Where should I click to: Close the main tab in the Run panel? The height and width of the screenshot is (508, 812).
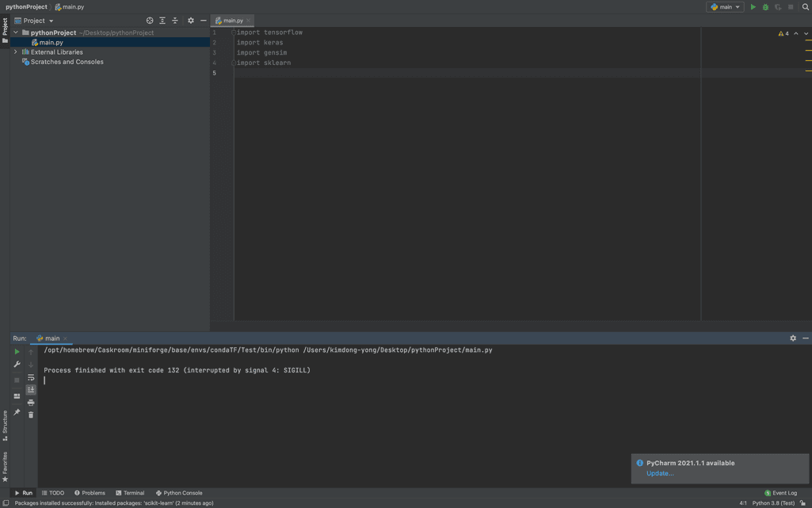pos(65,338)
